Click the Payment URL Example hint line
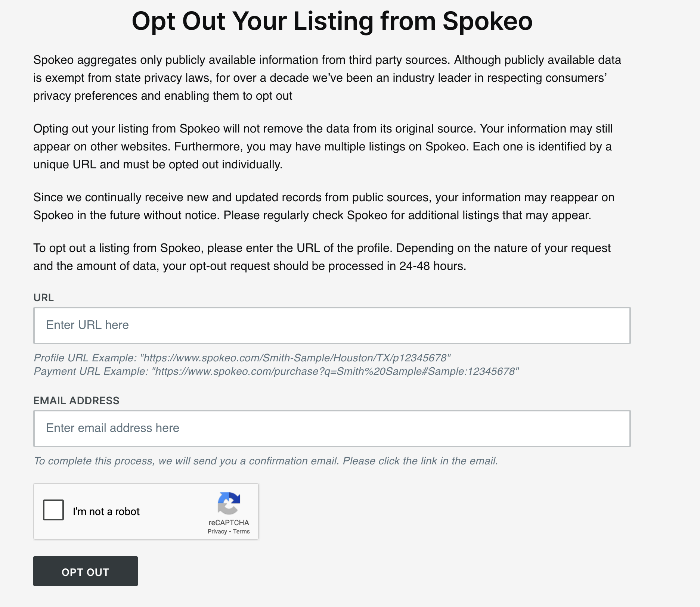Screen dimensions: 700x607 click(x=276, y=371)
